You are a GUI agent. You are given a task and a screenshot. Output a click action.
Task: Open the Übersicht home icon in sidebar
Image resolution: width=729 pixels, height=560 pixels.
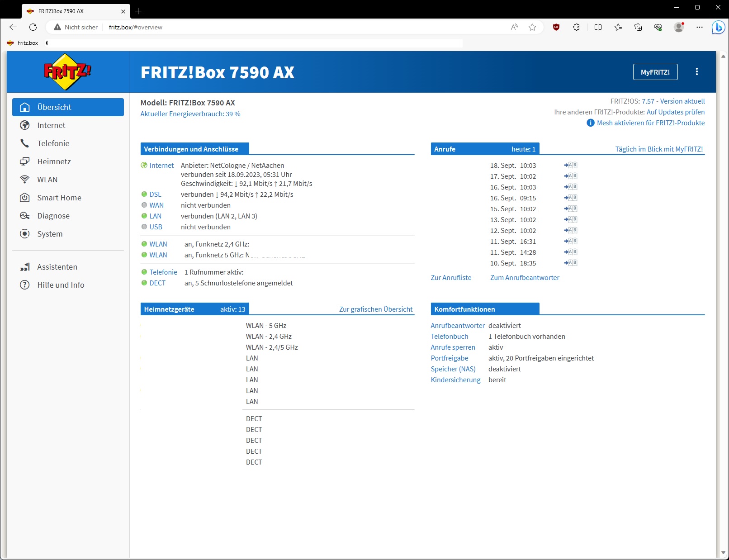25,107
